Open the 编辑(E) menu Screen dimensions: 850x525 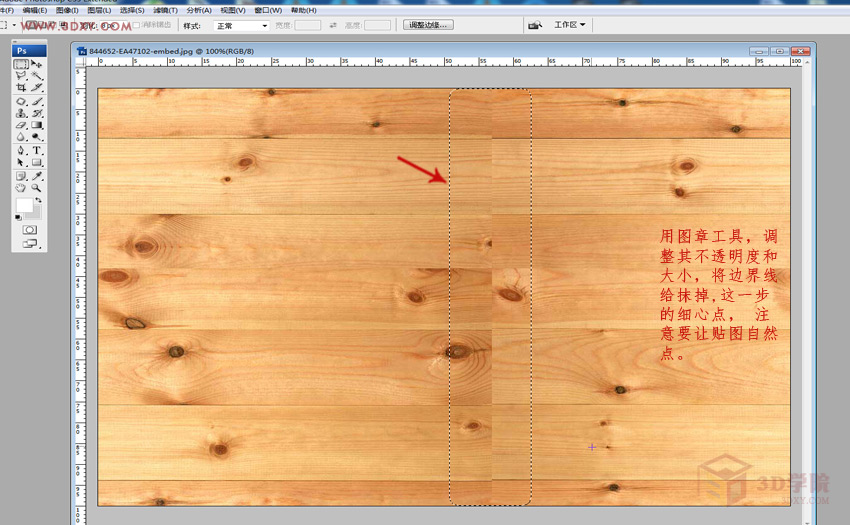(x=35, y=10)
